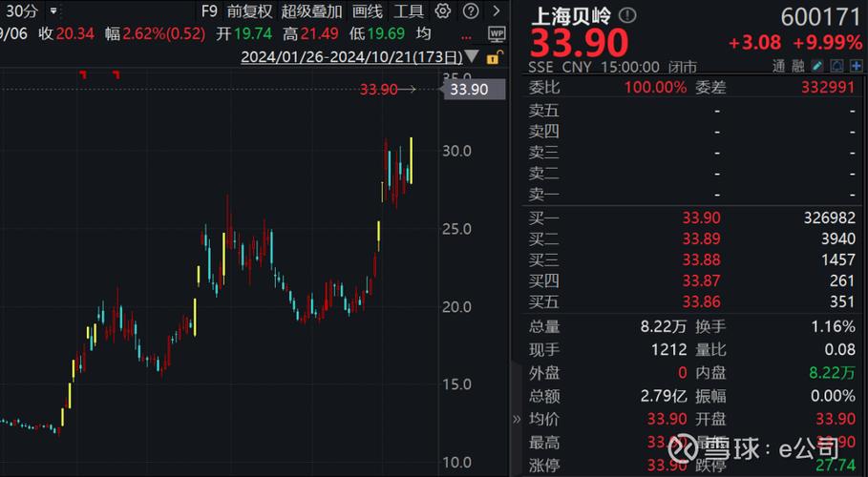Open the 工具 tools menu
Screen dimensions: 868x477
pos(409,10)
